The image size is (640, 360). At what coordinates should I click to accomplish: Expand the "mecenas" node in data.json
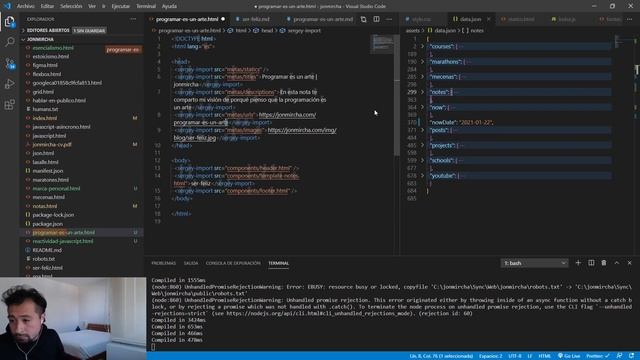point(422,77)
